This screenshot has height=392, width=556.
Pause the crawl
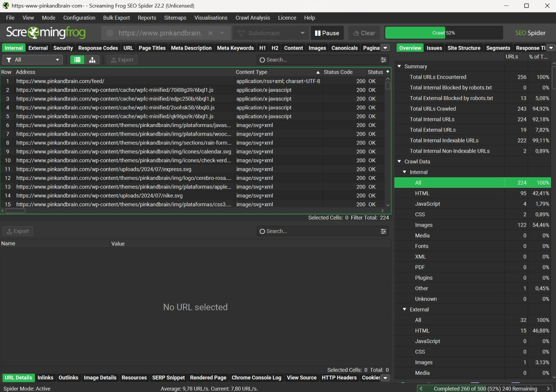(x=327, y=33)
